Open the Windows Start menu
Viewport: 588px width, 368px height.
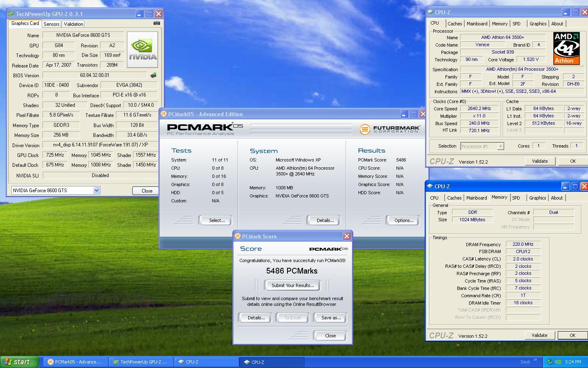[20, 362]
